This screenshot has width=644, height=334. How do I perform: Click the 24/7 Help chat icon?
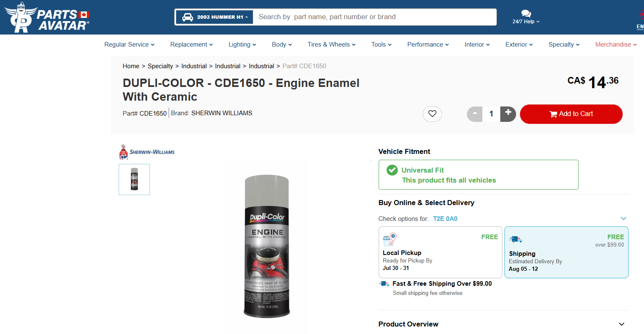pyautogui.click(x=526, y=14)
